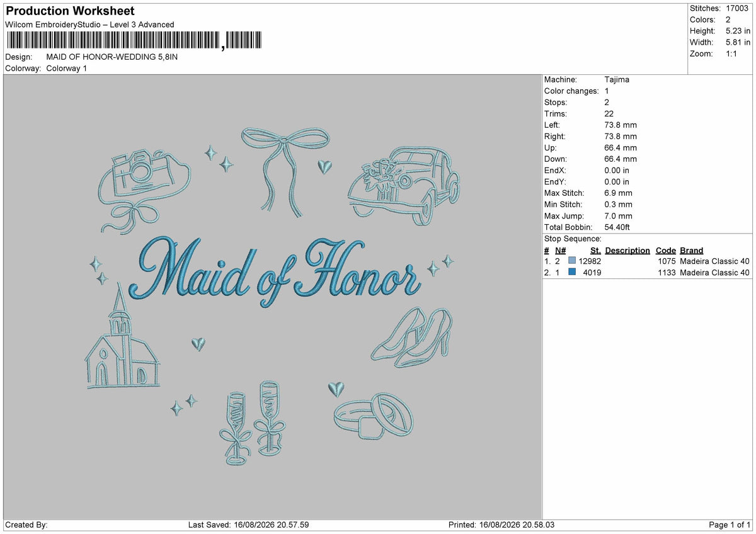This screenshot has height=534, width=756.
Task: Click the 'Production Worksheet' title
Action: pyautogui.click(x=70, y=11)
